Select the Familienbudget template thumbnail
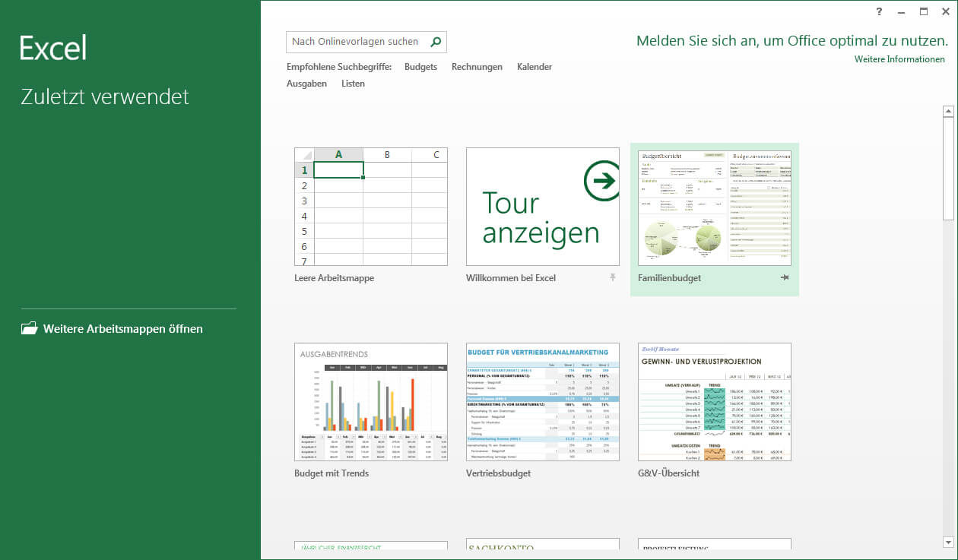958x560 pixels. pos(715,207)
